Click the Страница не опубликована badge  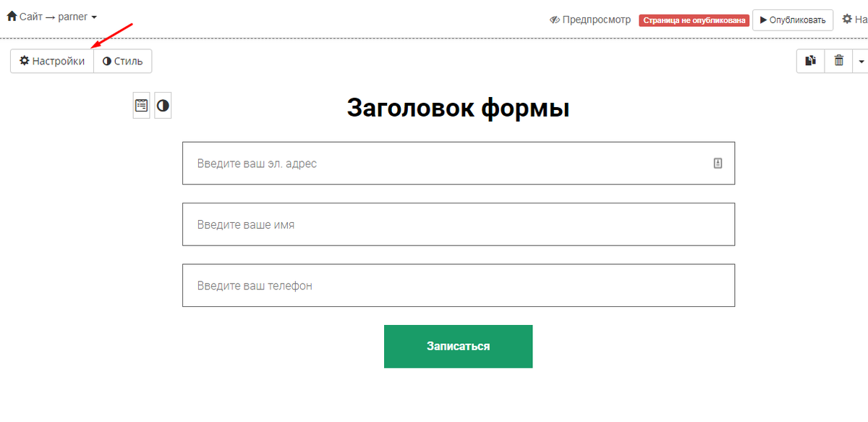click(x=694, y=20)
